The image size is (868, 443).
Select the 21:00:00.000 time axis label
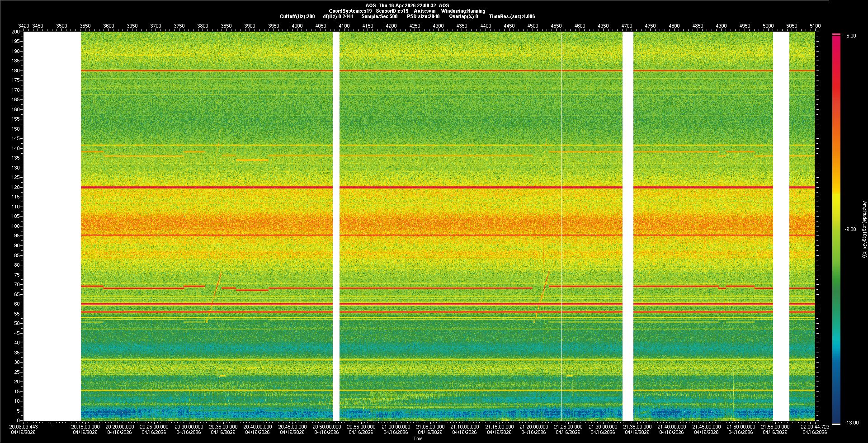click(396, 427)
